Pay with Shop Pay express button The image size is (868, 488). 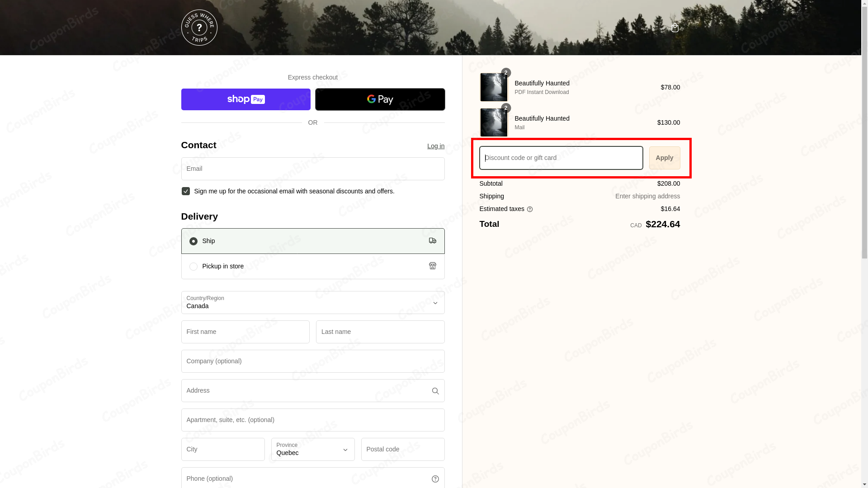pyautogui.click(x=245, y=99)
